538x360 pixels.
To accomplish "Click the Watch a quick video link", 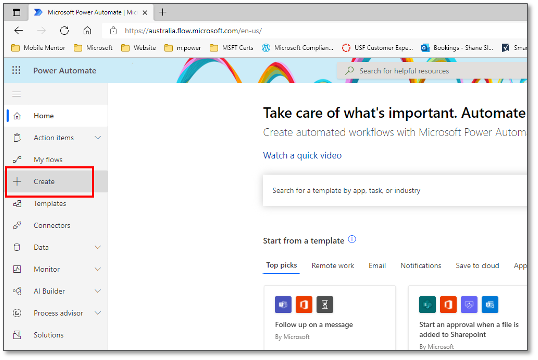I will coord(302,155).
